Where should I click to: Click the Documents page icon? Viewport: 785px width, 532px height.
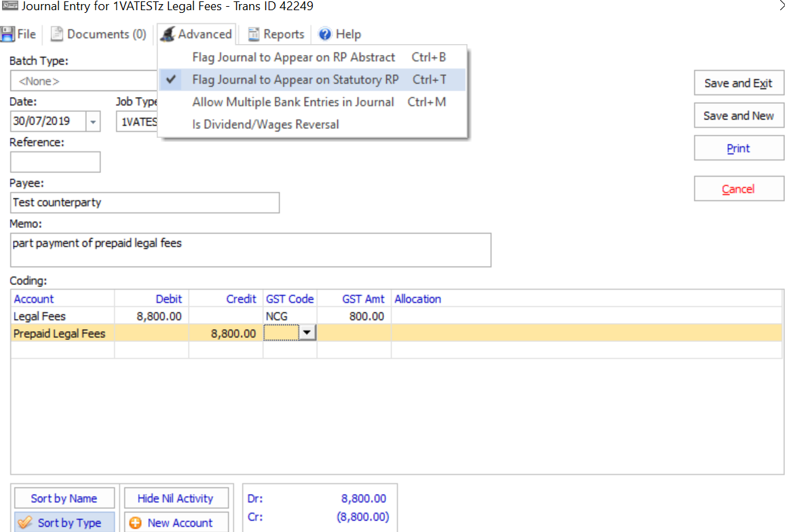point(57,34)
